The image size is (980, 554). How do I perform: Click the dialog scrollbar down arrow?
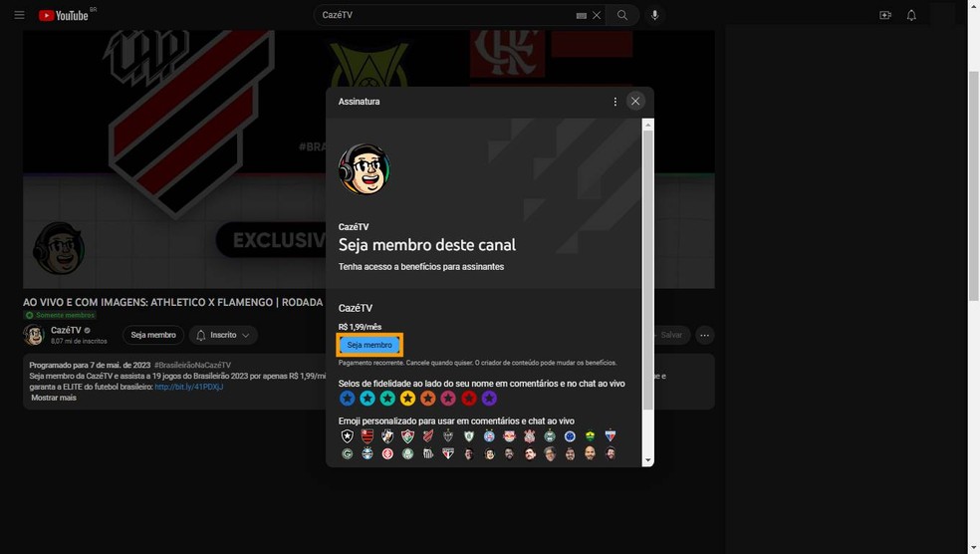[x=648, y=460]
